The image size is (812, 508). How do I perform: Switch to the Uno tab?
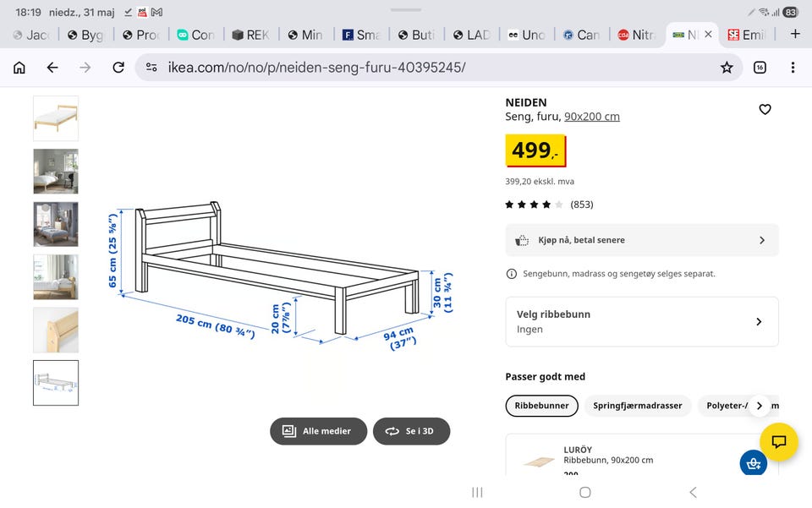[x=527, y=35]
